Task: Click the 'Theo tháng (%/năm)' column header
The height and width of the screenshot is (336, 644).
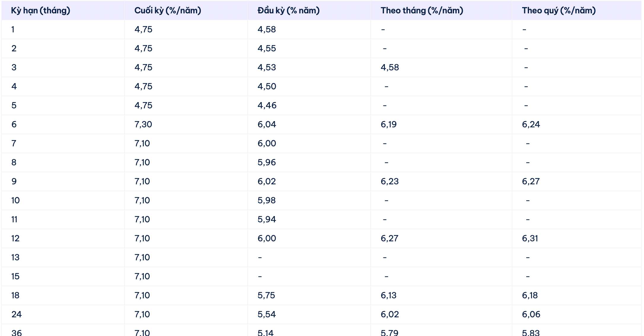Action: (422, 11)
